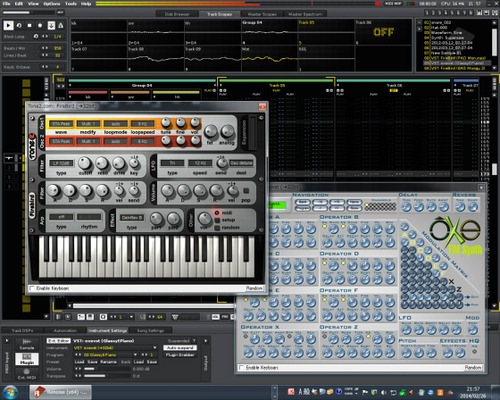Image resolution: width=500 pixels, height=400 pixels.
Task: Adjust the instrument Transpose slider
Action: tap(107, 376)
